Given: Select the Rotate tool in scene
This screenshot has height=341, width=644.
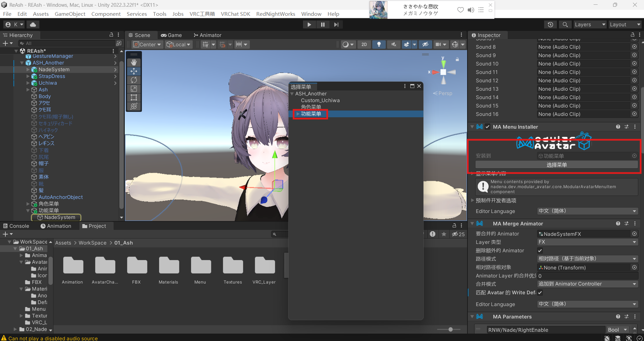Looking at the screenshot, I should coord(134,80).
